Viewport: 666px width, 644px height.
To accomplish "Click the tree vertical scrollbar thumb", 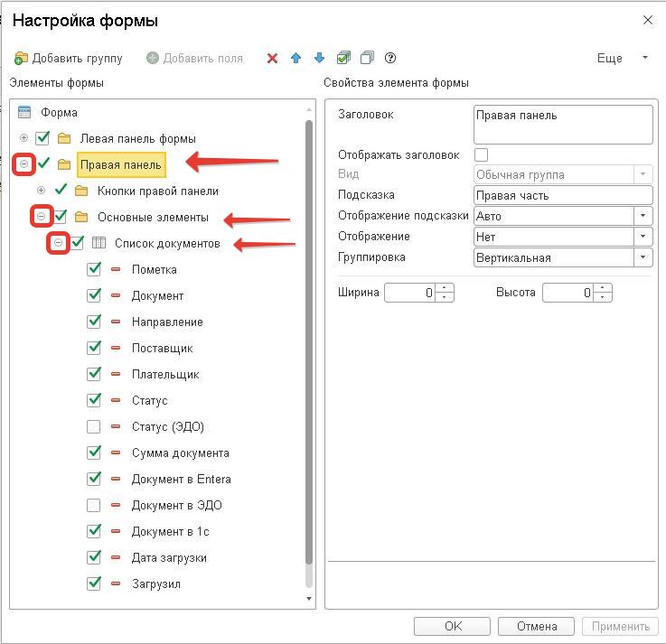I will coord(309,341).
